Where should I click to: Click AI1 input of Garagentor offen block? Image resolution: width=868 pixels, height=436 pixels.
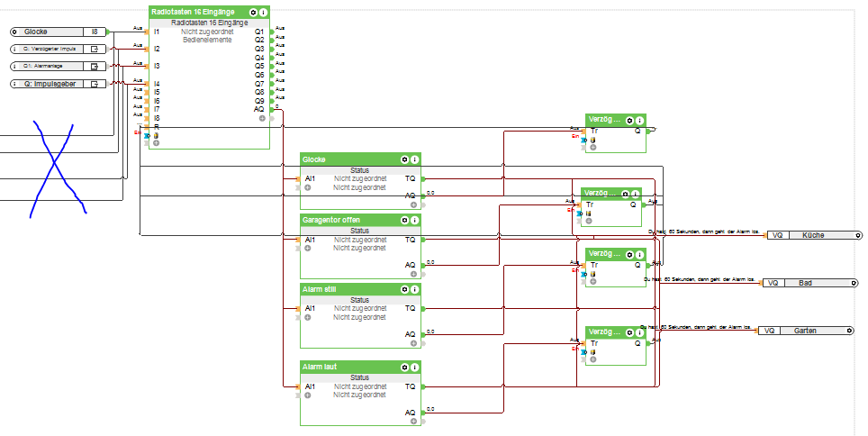[310, 240]
